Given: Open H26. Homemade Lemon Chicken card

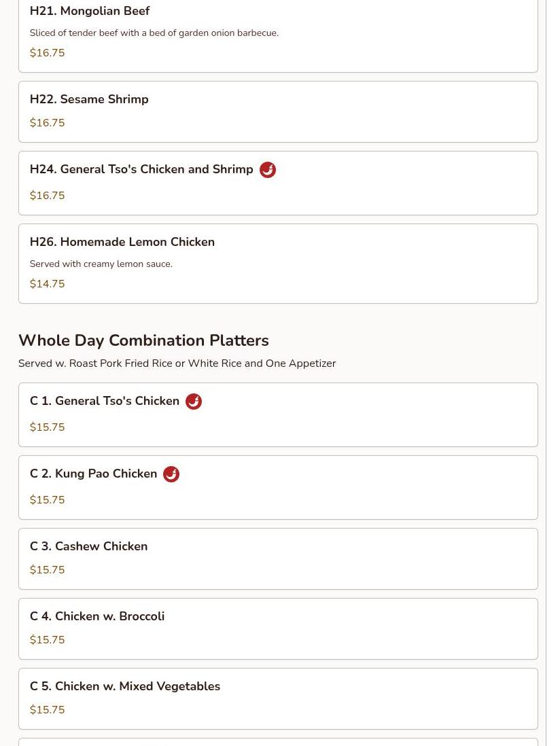Looking at the screenshot, I should pos(278,264).
